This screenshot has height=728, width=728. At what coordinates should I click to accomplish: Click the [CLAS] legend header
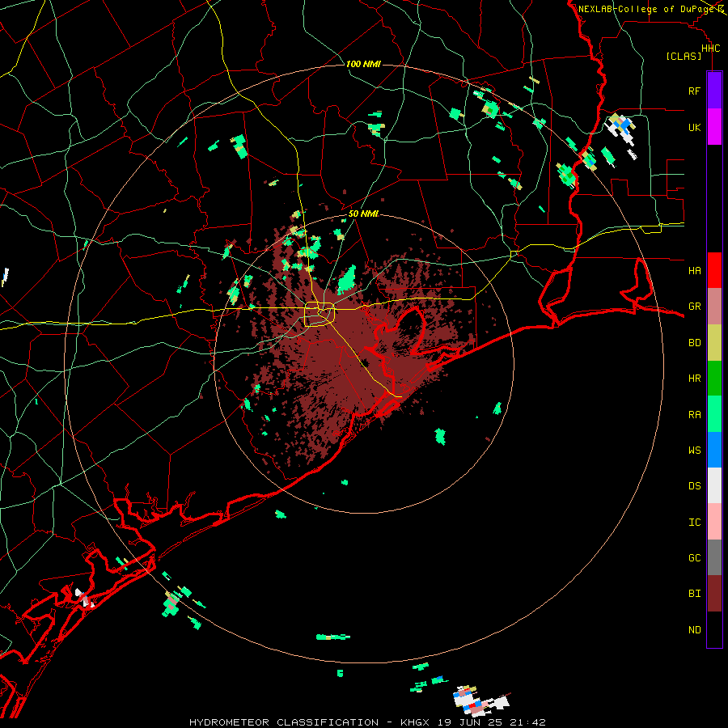click(x=684, y=57)
